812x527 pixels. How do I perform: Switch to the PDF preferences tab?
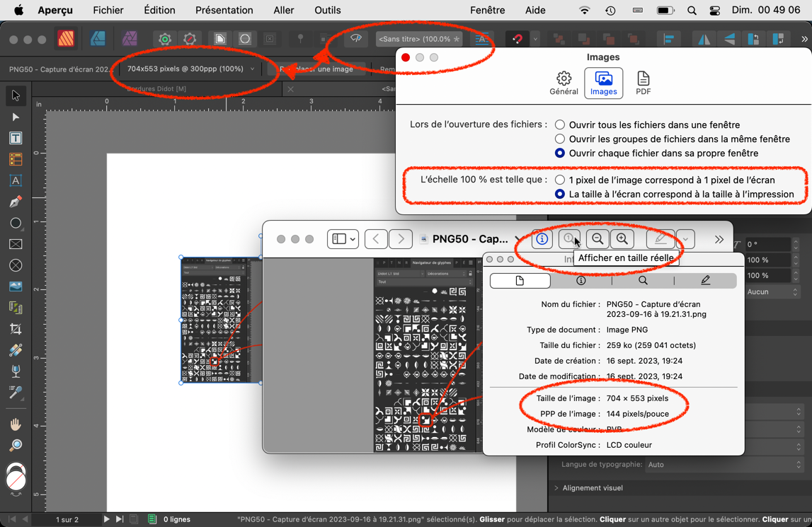click(643, 83)
